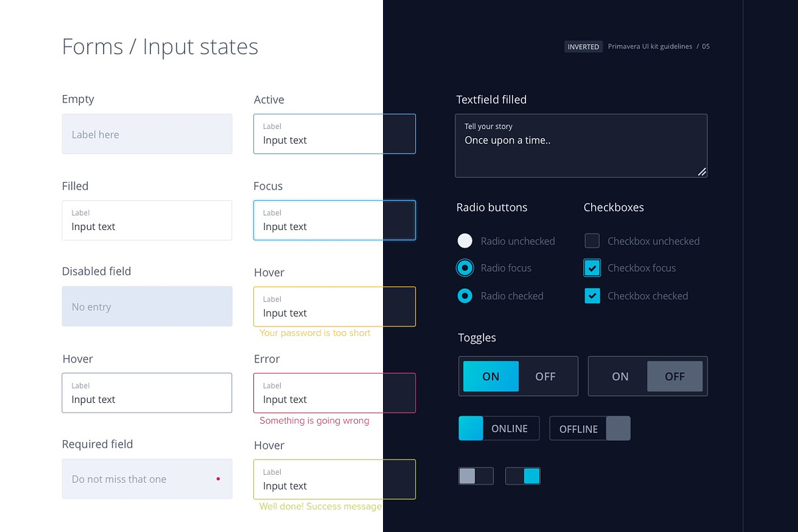The image size is (798, 532).
Task: Click the Hover field above password warning
Action: [x=334, y=307]
